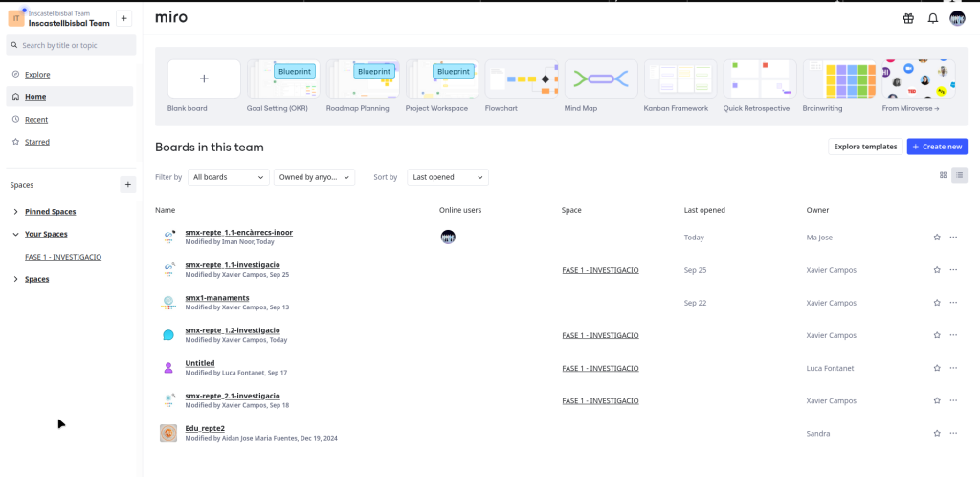Open more options for smx1-manaments board
Screen dimensions: 980x477
953,303
